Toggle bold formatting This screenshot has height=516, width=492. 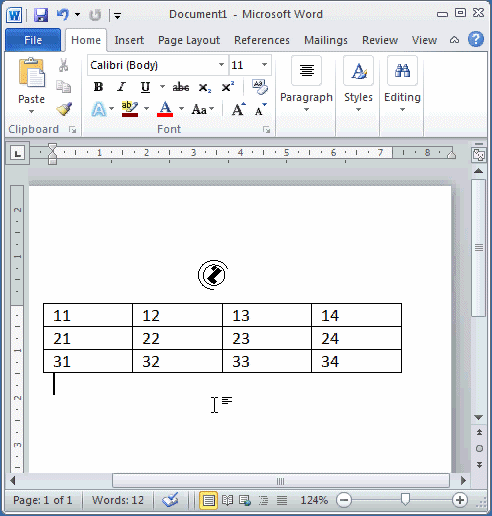pos(98,87)
